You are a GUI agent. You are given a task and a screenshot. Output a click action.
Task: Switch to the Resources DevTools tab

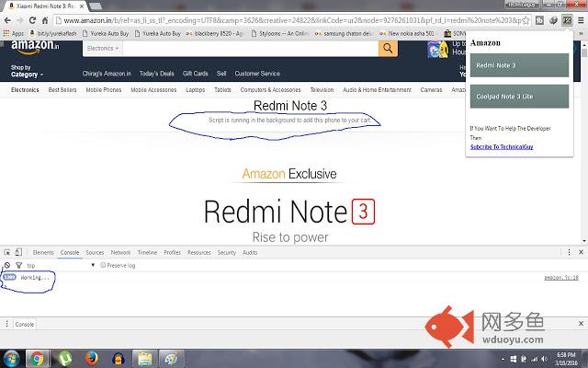click(199, 252)
